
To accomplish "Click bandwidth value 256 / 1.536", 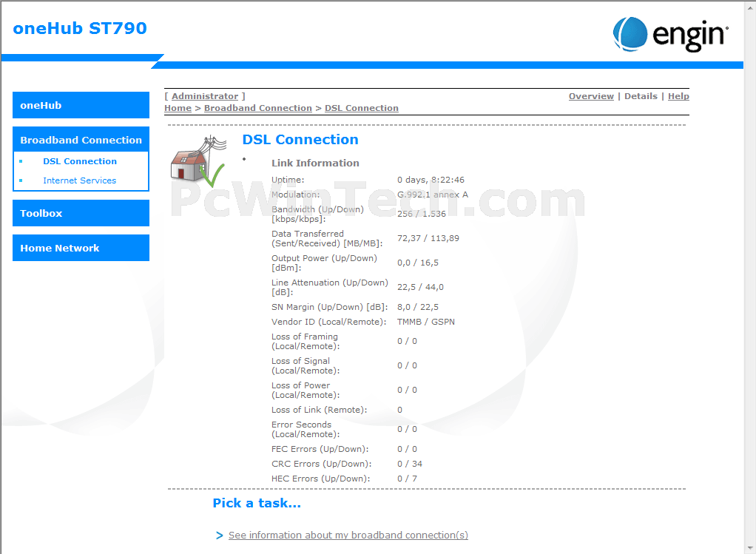I will point(422,214).
